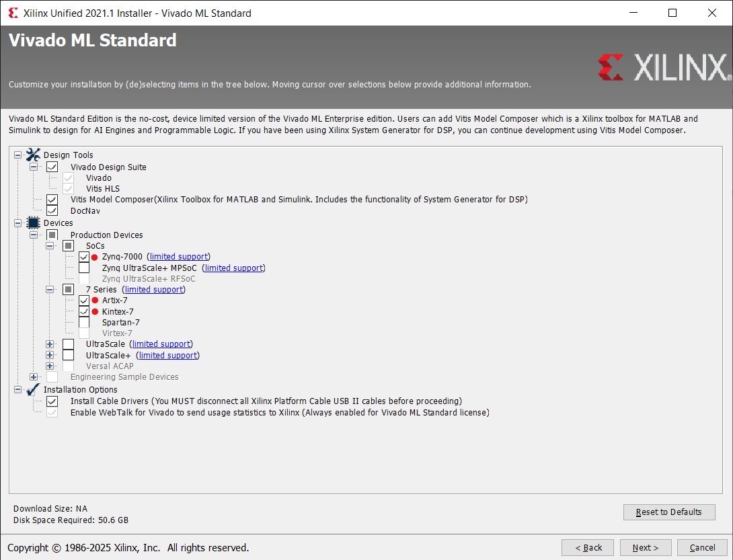
Task: Expand the Versal ACAP node
Action: tap(50, 366)
